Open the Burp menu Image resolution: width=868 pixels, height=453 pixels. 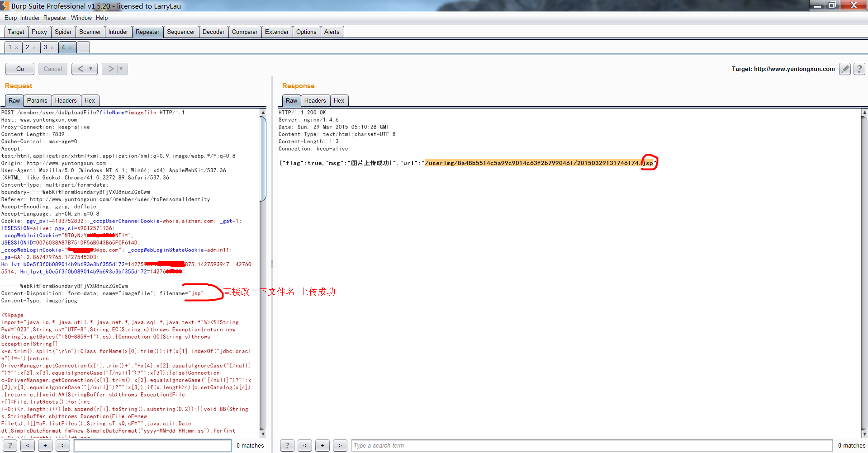tap(11, 18)
